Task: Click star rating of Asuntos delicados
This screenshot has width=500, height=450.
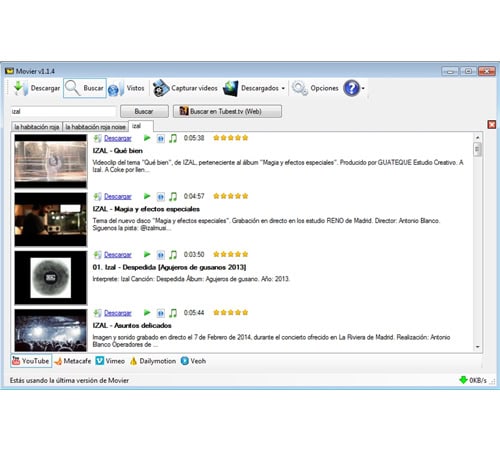Action: click(231, 313)
